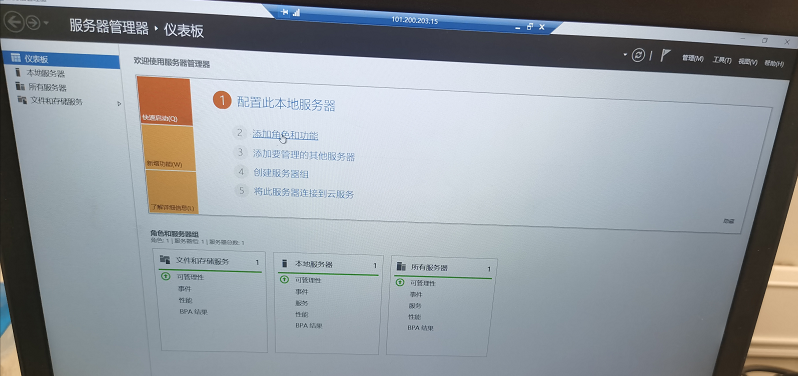Click green status icon in 所有服务器 tile
The width and height of the screenshot is (798, 376).
400,282
